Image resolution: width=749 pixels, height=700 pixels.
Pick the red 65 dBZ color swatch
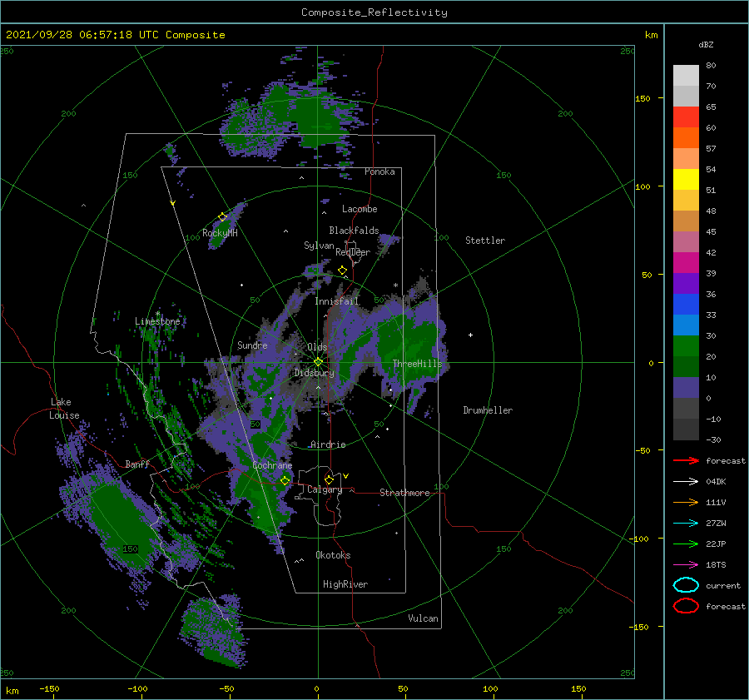coord(686,117)
